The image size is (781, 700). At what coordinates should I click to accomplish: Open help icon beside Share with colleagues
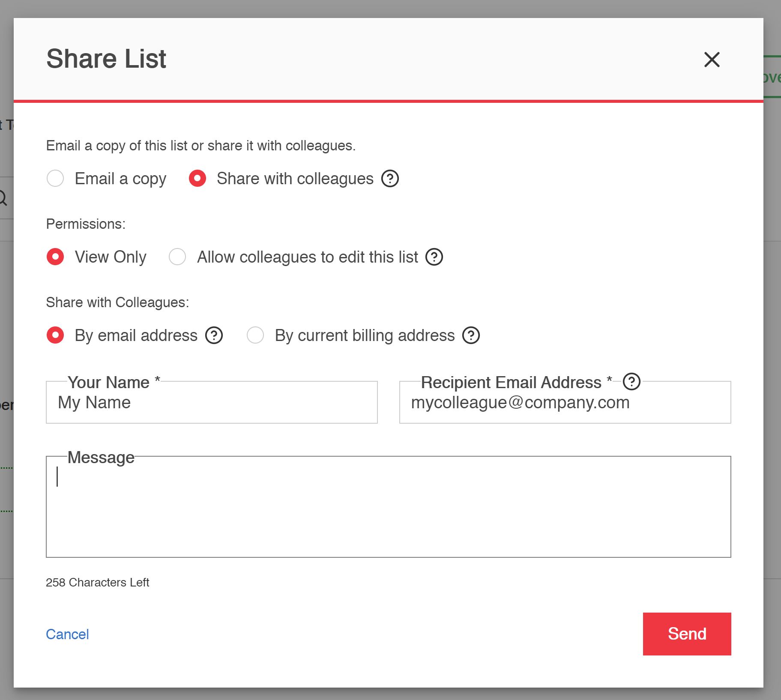coord(390,179)
